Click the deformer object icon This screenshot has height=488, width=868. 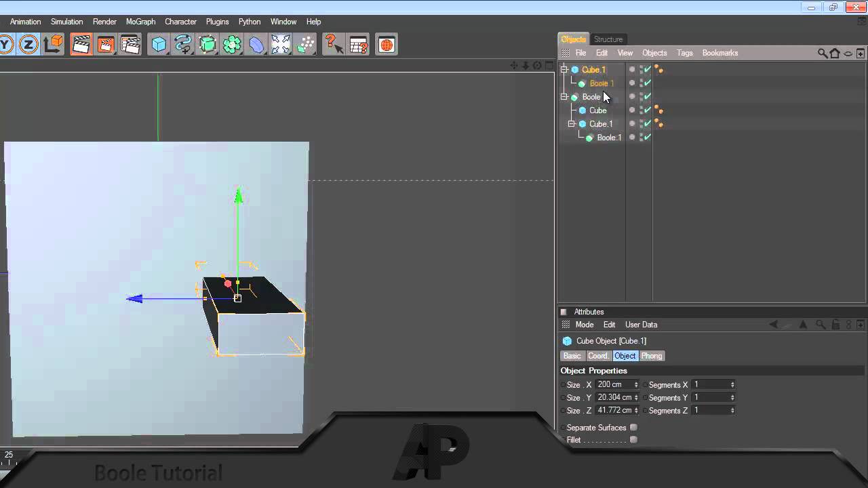click(x=256, y=45)
